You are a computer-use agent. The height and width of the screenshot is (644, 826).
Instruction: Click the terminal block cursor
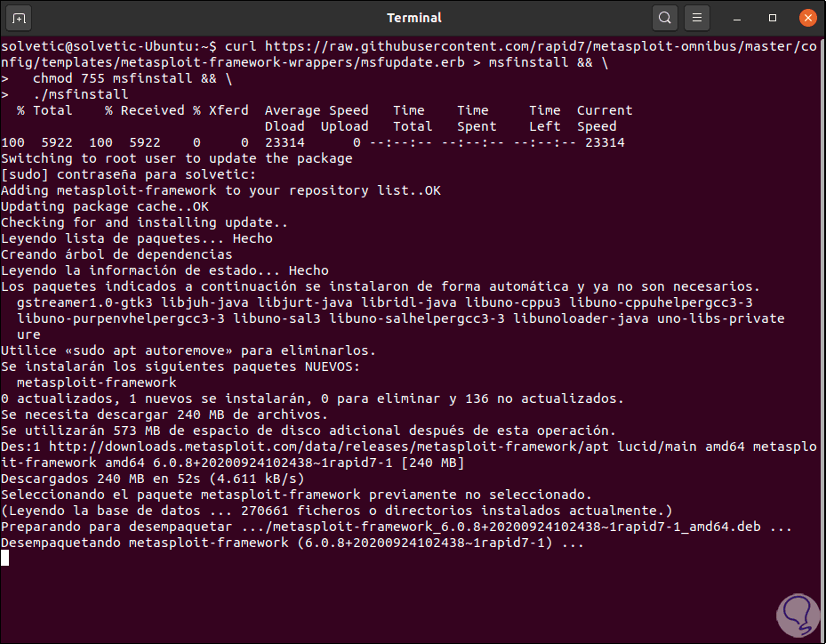click(x=4, y=558)
